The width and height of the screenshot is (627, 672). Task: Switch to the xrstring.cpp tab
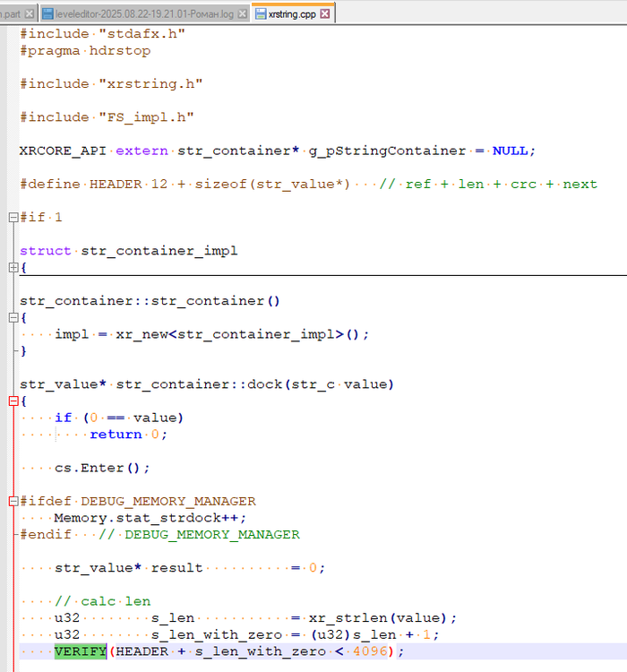click(292, 14)
